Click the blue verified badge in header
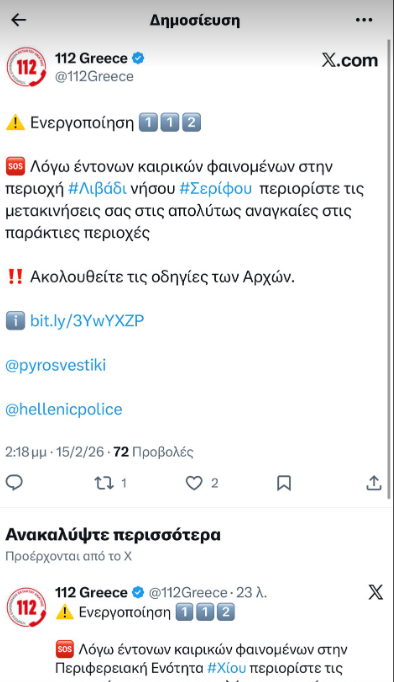Screen dimensions: 394x682 click(138, 58)
